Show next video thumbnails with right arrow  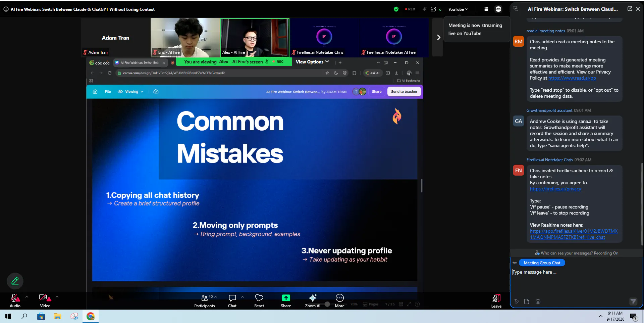tap(438, 37)
